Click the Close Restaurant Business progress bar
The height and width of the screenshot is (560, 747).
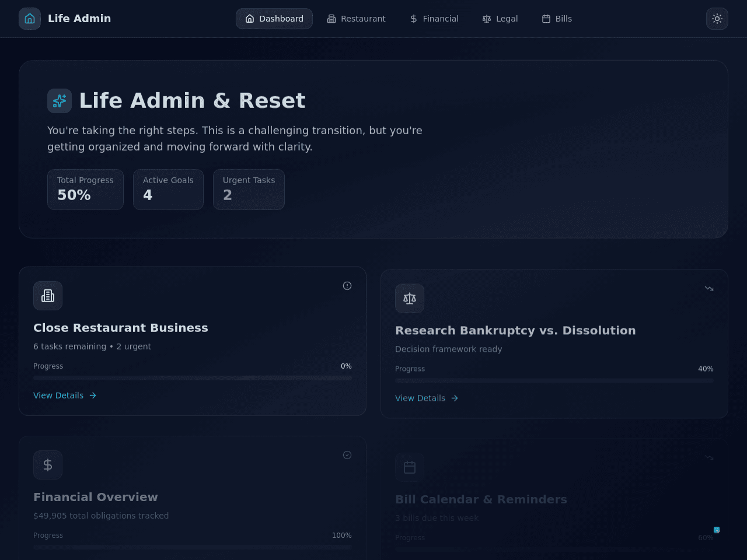(193, 378)
